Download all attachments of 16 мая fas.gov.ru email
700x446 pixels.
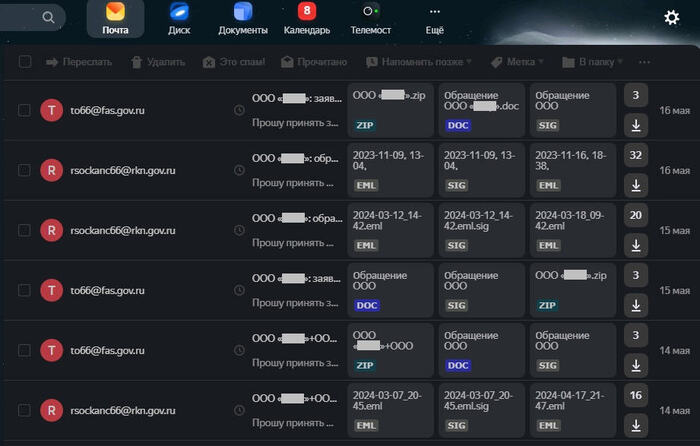point(636,125)
